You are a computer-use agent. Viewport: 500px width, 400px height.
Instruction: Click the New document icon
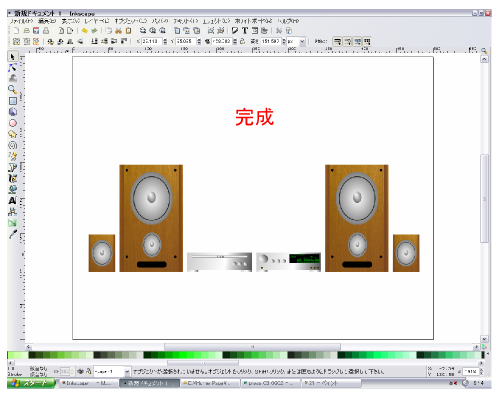(x=16, y=31)
